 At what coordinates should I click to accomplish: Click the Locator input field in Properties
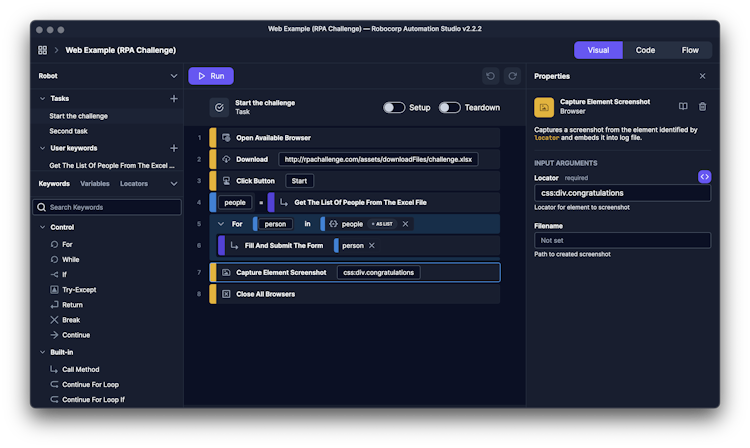(622, 193)
